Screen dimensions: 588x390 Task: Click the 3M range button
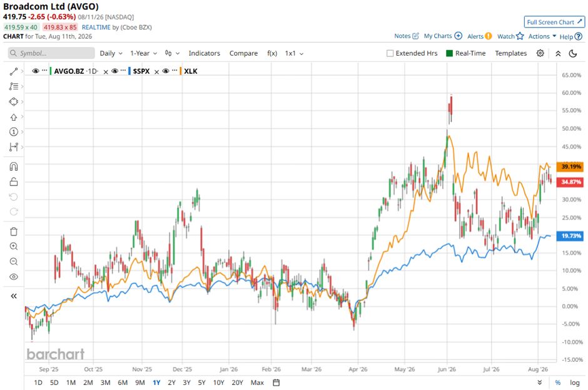105,382
